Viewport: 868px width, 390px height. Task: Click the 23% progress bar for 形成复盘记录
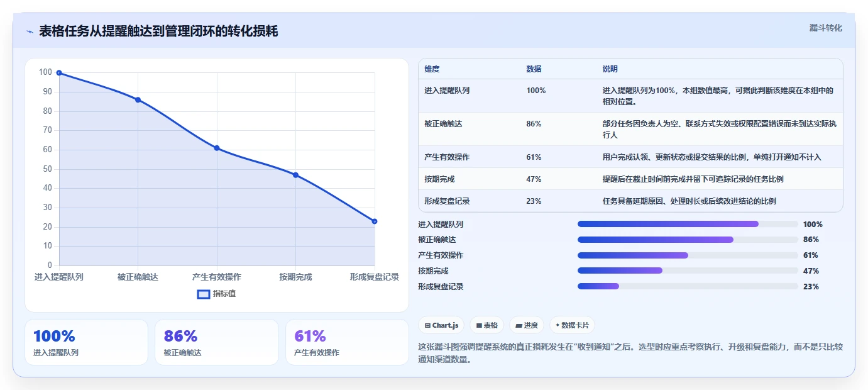click(688, 286)
